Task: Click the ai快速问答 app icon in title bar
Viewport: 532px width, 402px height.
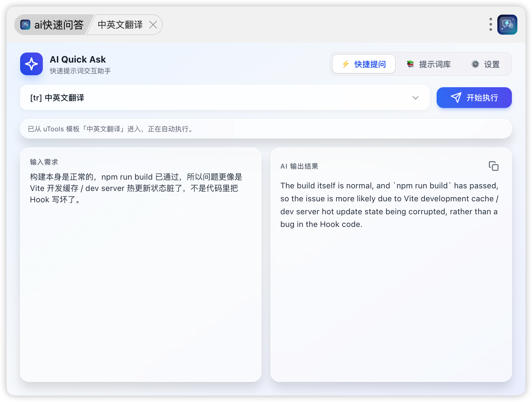Action: (25, 25)
